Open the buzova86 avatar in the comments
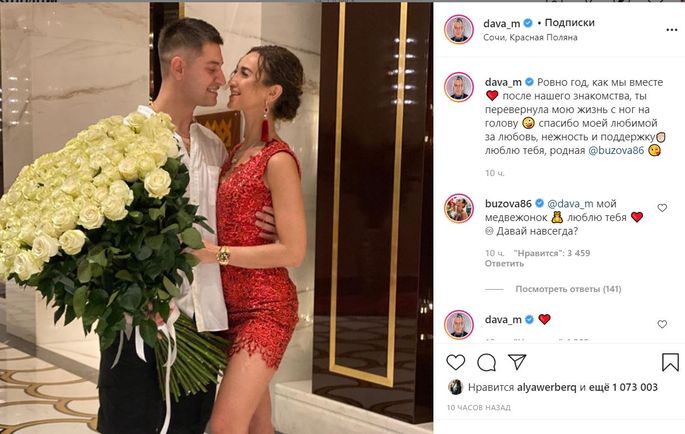Image resolution: width=685 pixels, height=434 pixels. click(459, 208)
